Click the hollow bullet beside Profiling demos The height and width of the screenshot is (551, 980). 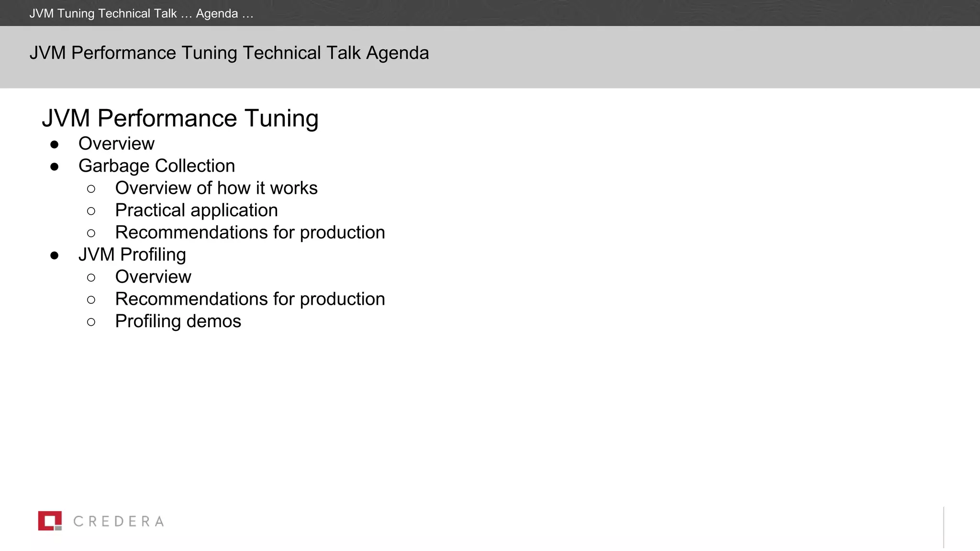(91, 322)
